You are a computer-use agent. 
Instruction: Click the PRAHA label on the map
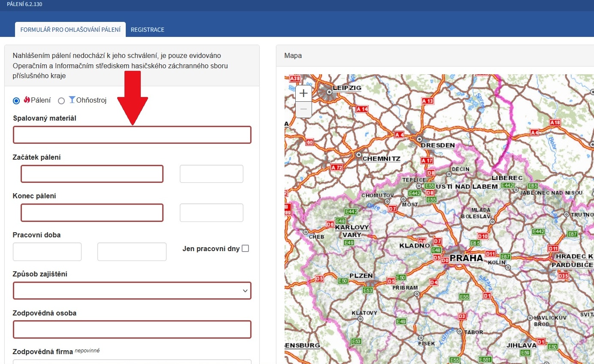pos(467,258)
